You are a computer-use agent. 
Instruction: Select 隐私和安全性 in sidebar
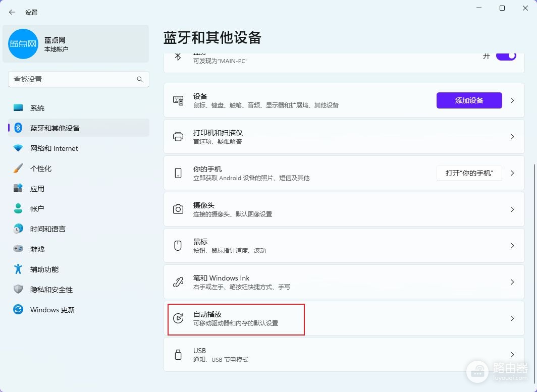click(x=79, y=289)
